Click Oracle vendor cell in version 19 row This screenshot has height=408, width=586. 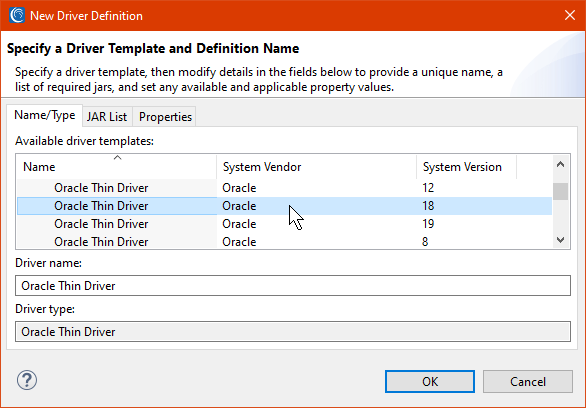click(x=239, y=224)
